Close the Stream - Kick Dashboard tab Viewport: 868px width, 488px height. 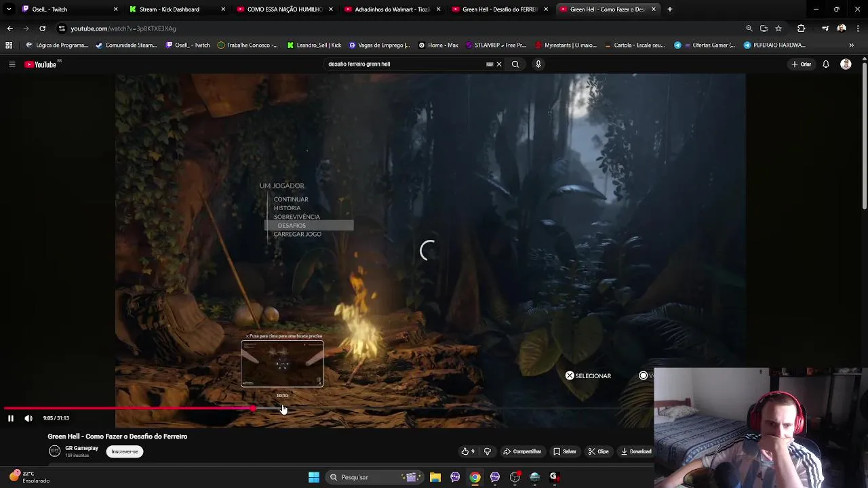(223, 9)
